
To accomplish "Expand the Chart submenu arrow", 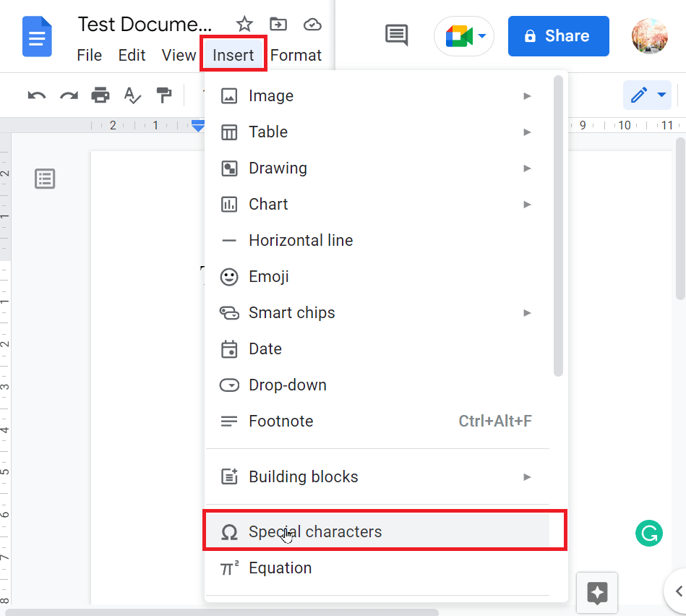I will tap(527, 205).
